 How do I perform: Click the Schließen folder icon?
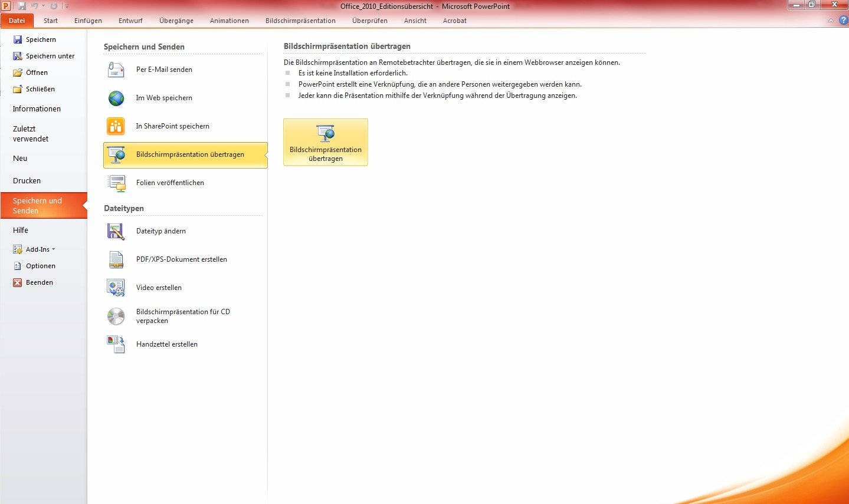(x=18, y=89)
